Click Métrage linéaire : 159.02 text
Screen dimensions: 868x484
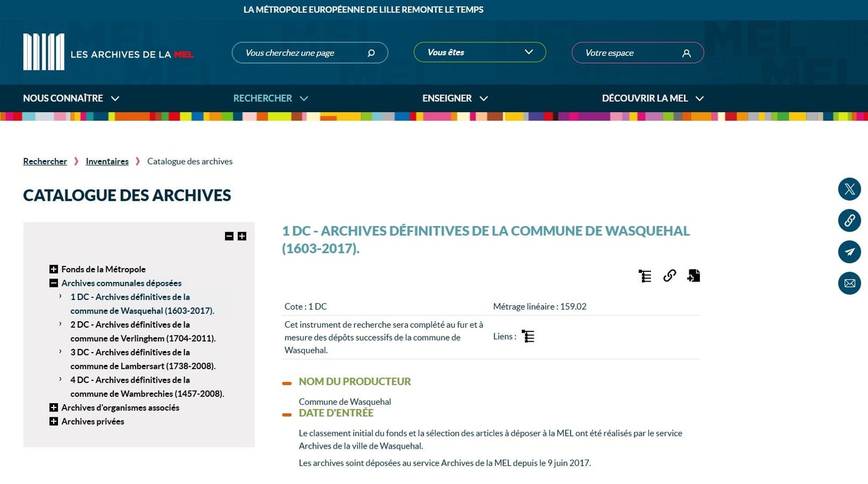(540, 307)
